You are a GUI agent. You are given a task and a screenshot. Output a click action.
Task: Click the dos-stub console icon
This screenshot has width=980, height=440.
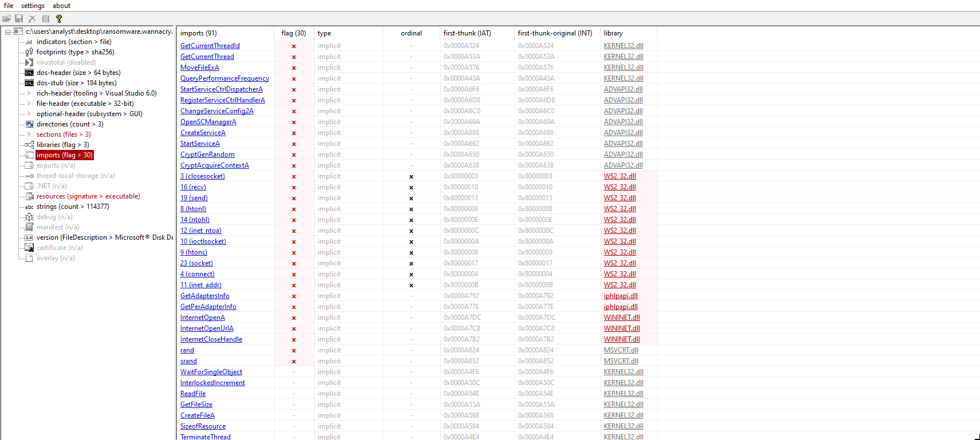pos(29,83)
